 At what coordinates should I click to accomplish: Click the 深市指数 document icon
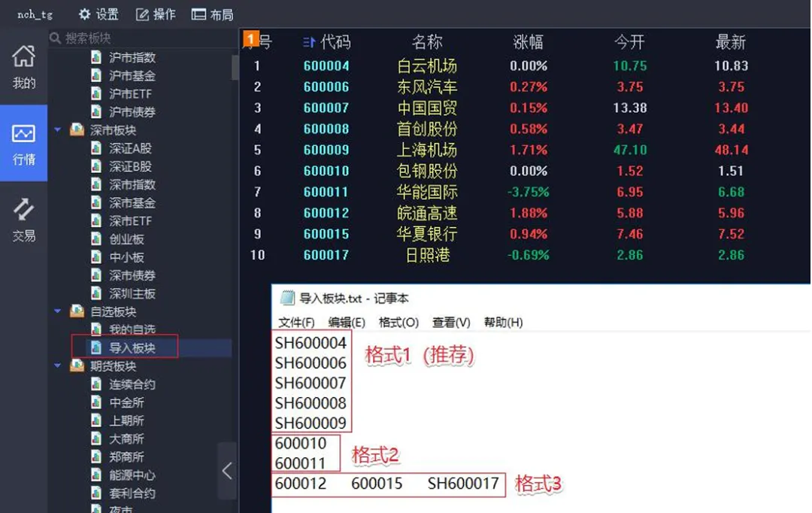click(x=96, y=184)
